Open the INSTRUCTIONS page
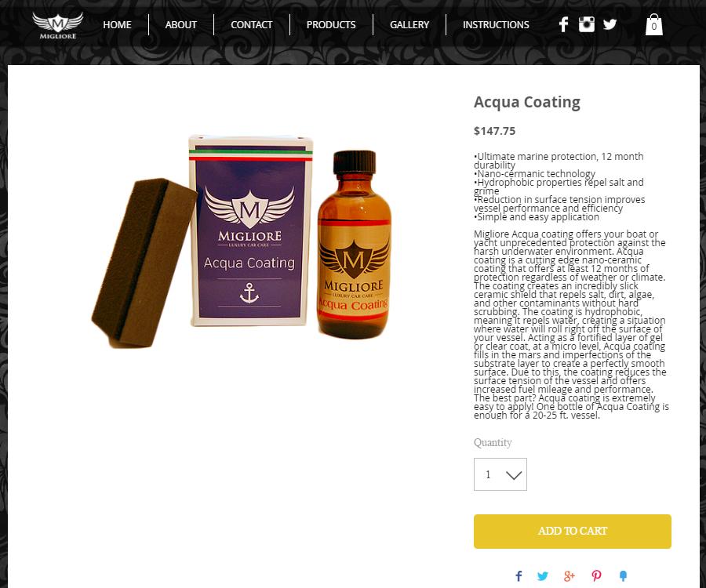 click(496, 25)
